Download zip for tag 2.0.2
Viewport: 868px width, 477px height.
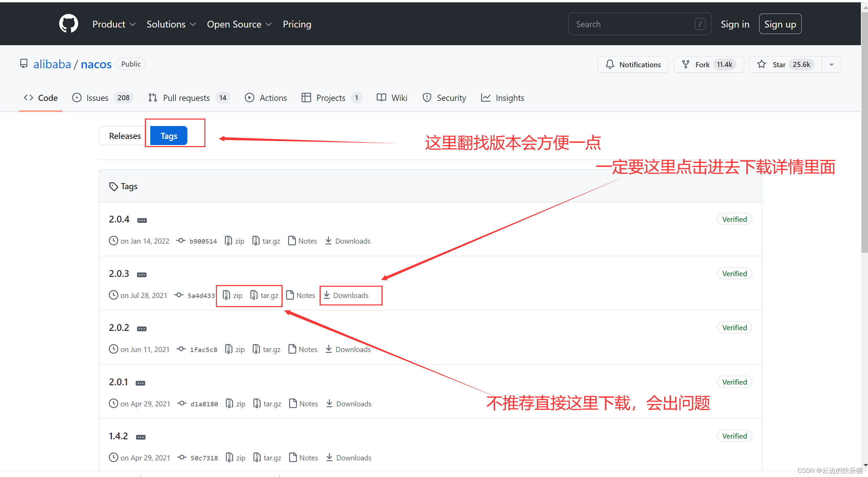235,349
